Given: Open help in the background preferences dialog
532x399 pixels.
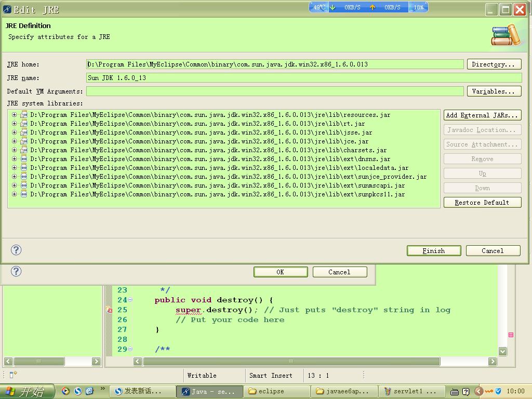Looking at the screenshot, I should (16, 271).
